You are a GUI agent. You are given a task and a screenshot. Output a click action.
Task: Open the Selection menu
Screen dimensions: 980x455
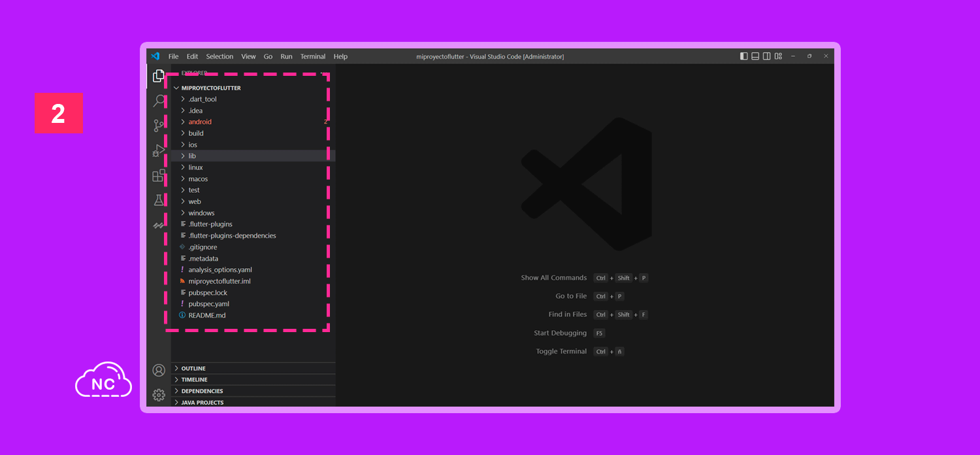220,56
